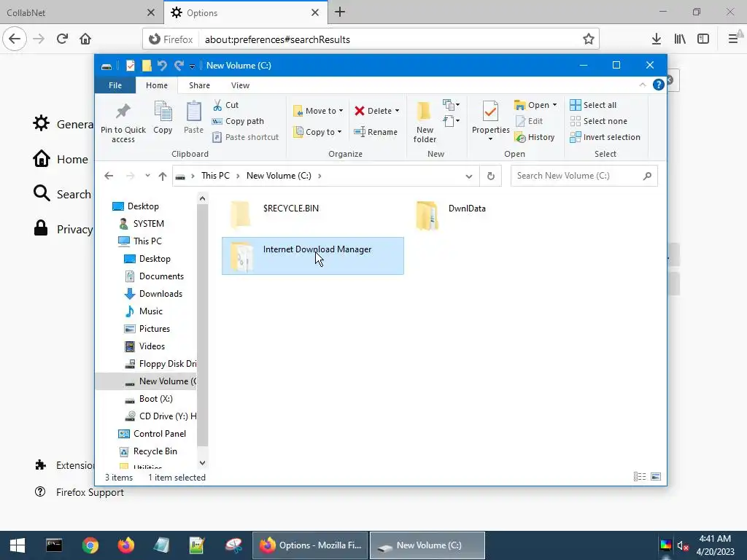Screen dimensions: 747x560
Task: Open Firefox Library icon
Action: click(x=680, y=39)
